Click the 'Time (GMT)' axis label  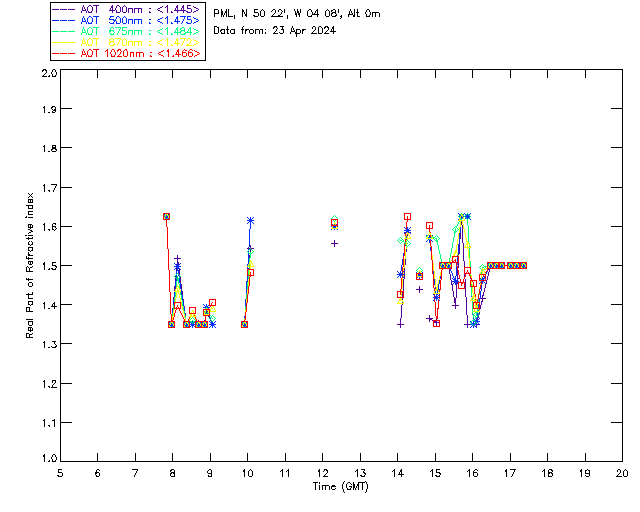(x=340, y=487)
